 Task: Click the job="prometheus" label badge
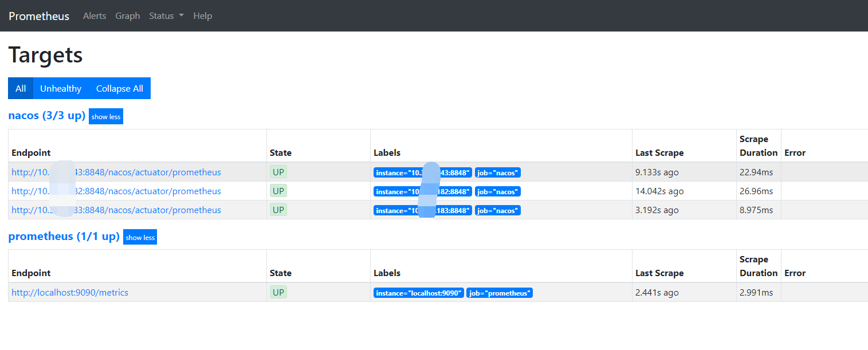pyautogui.click(x=500, y=293)
